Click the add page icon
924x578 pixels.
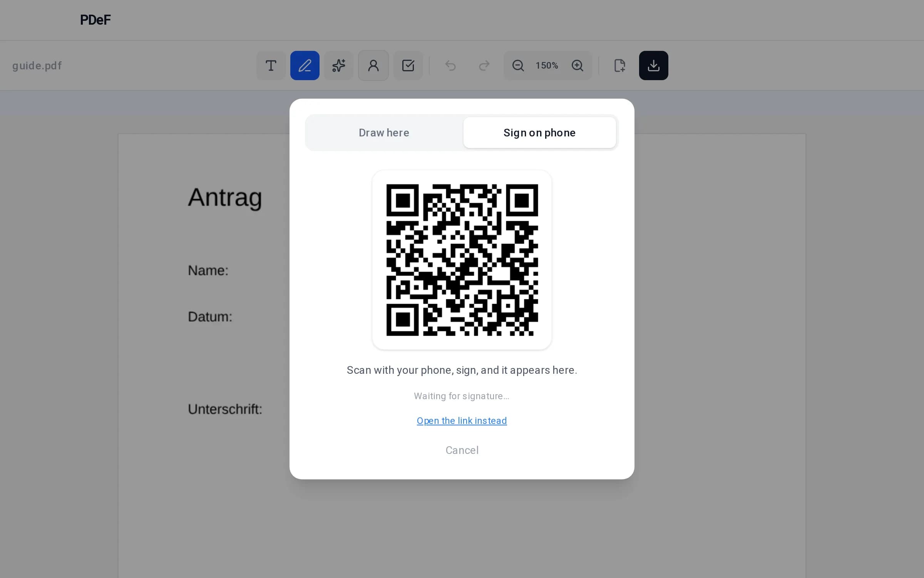(619, 66)
